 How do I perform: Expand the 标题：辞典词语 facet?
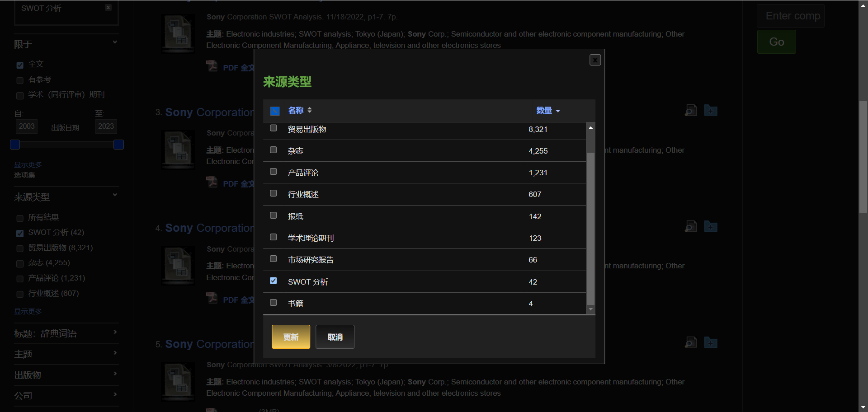point(66,333)
